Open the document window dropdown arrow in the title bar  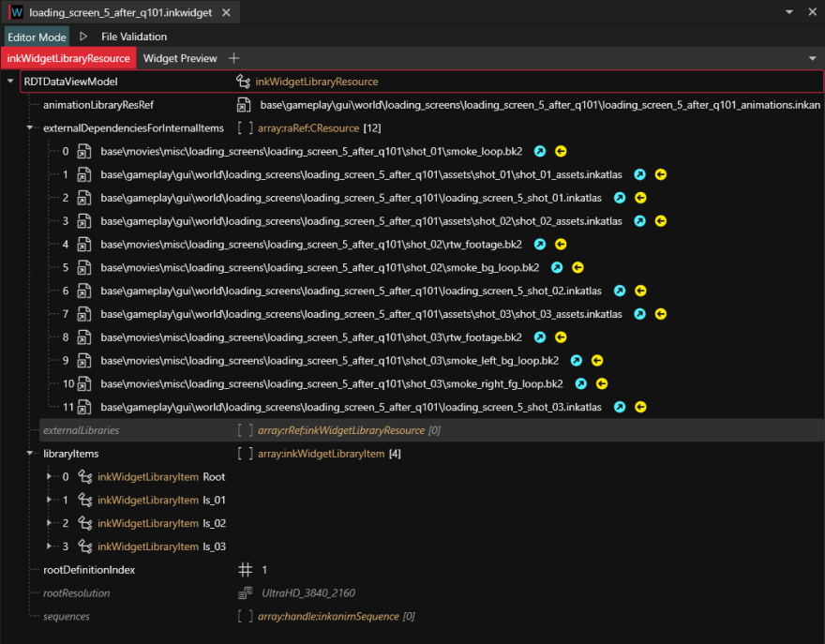click(x=789, y=12)
